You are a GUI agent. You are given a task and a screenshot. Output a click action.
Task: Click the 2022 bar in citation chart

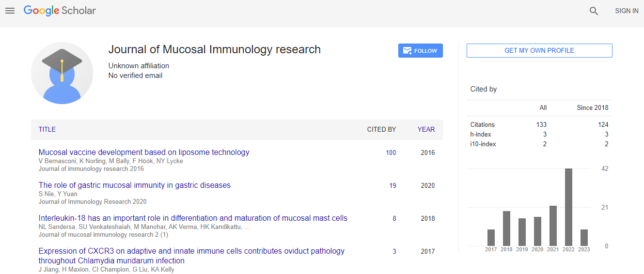(568, 207)
